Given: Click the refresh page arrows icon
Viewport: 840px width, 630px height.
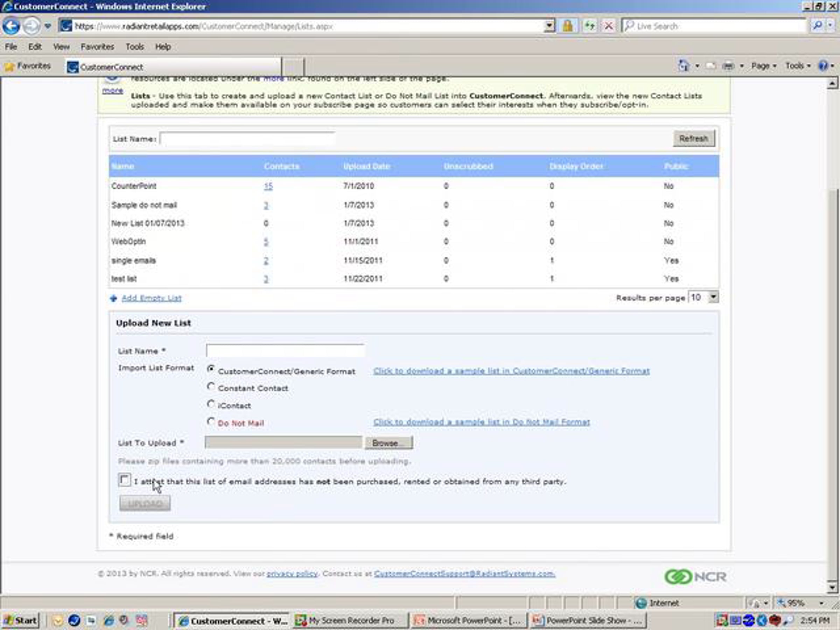Looking at the screenshot, I should 589,26.
